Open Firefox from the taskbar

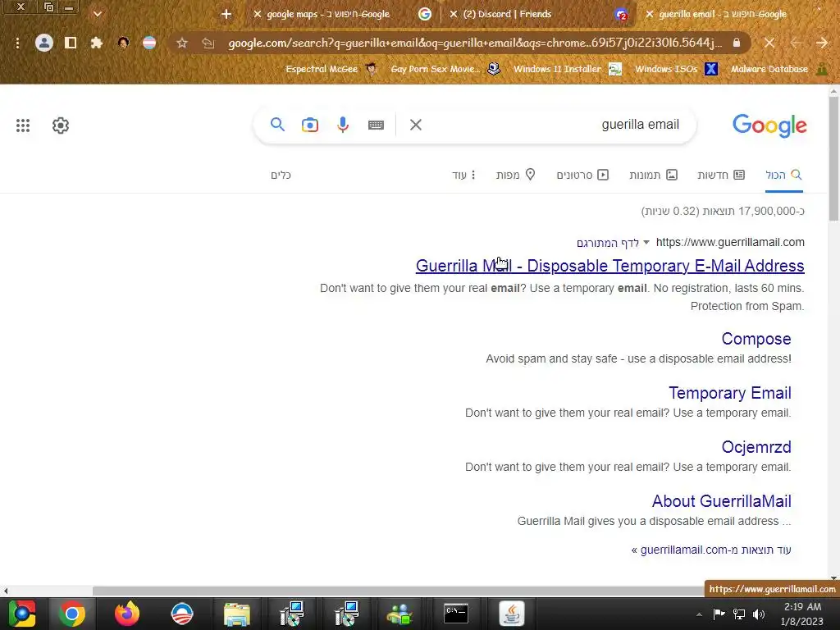point(127,614)
